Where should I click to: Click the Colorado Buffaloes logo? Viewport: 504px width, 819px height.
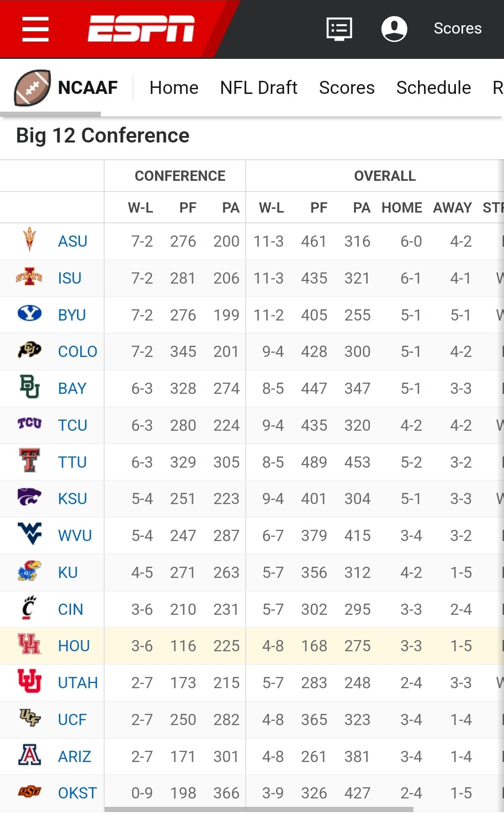[x=29, y=350]
